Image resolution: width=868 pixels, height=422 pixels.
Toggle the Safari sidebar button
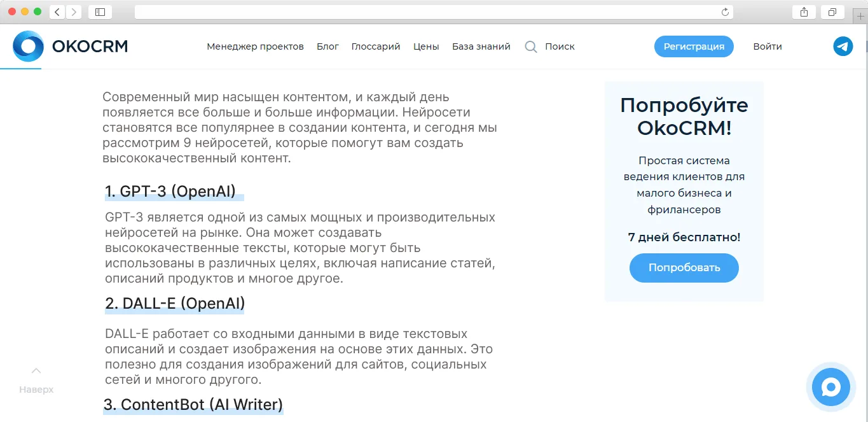(100, 12)
